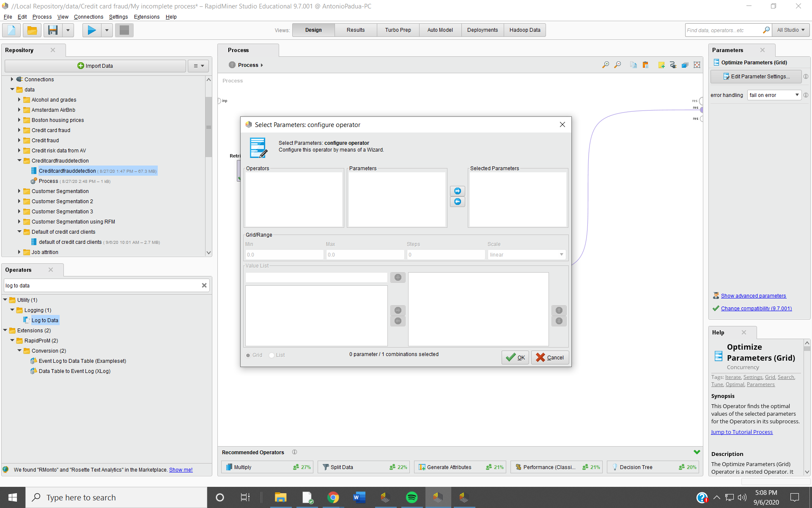Click the Repository panel vertical scrollbar

208,127
